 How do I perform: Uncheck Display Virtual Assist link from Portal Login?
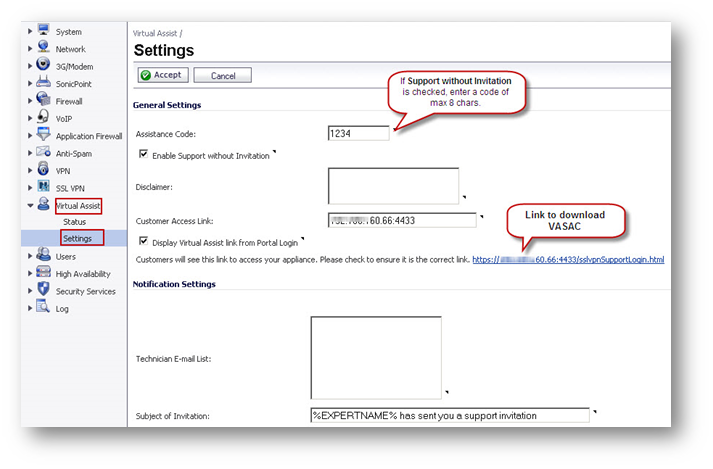click(x=144, y=241)
